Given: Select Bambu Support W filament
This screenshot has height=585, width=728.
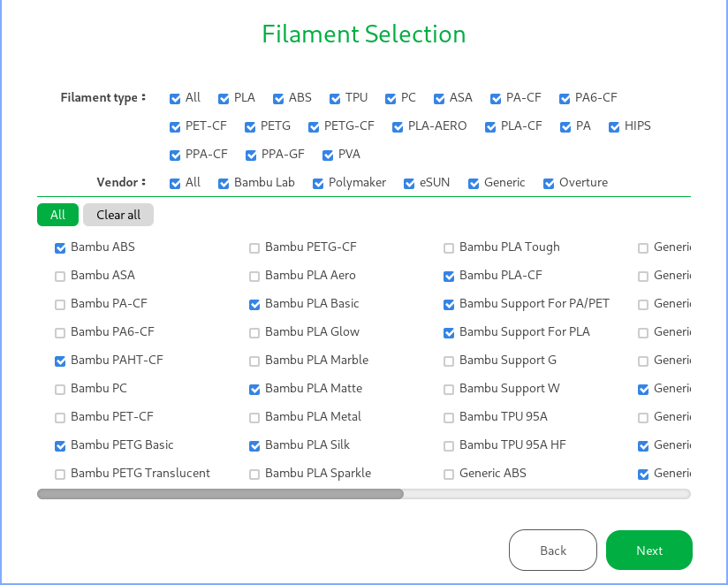Looking at the screenshot, I should tap(449, 389).
